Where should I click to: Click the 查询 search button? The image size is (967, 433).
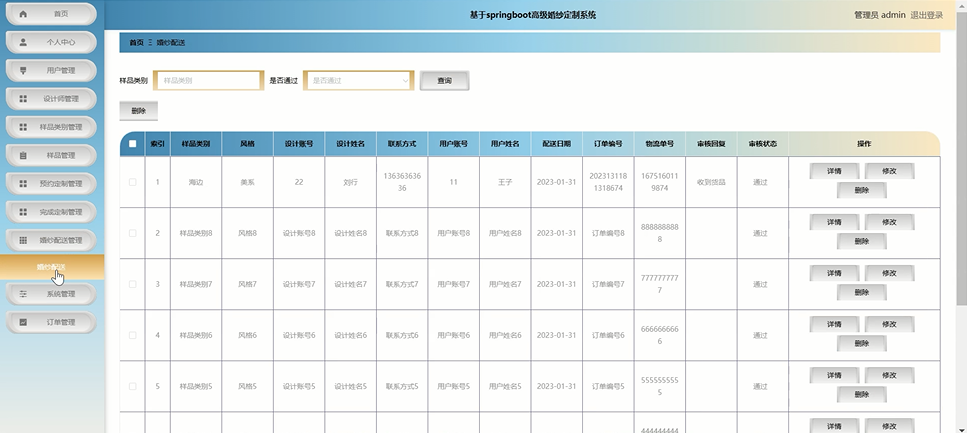click(x=445, y=81)
